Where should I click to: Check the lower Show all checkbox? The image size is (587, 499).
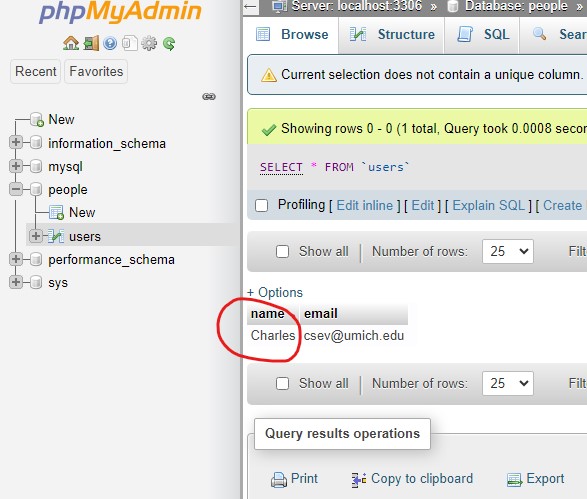tap(282, 383)
